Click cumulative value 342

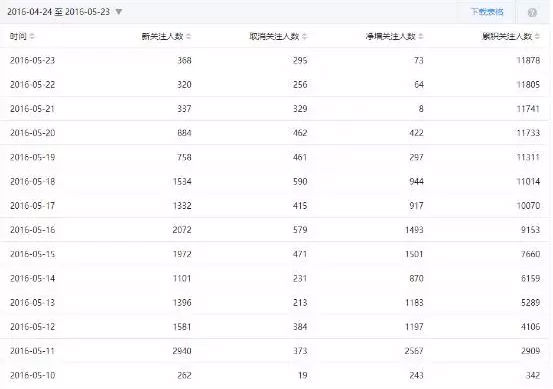[533, 375]
